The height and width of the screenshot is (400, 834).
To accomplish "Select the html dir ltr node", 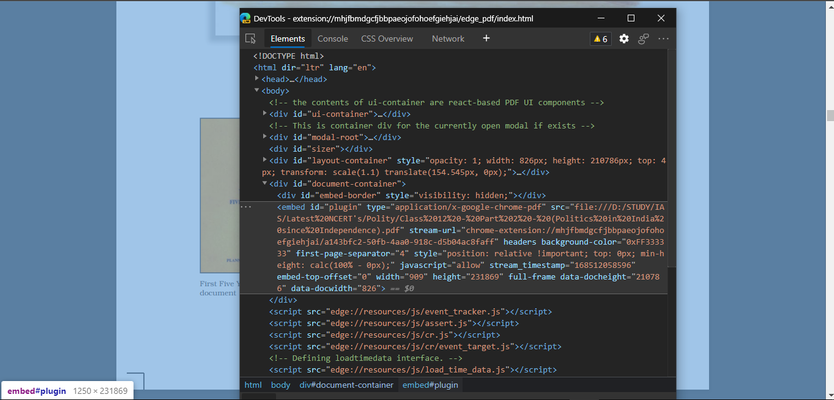I will 315,68.
